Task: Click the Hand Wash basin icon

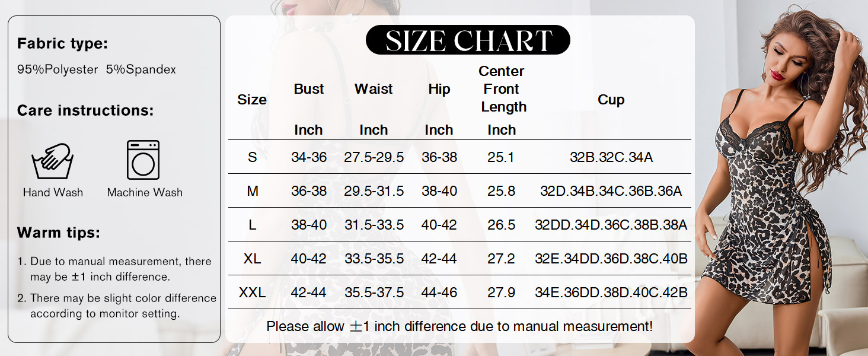Action: [52, 160]
